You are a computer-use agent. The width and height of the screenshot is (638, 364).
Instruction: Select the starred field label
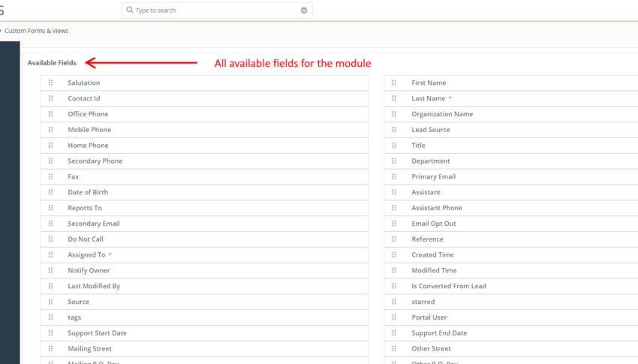click(423, 302)
